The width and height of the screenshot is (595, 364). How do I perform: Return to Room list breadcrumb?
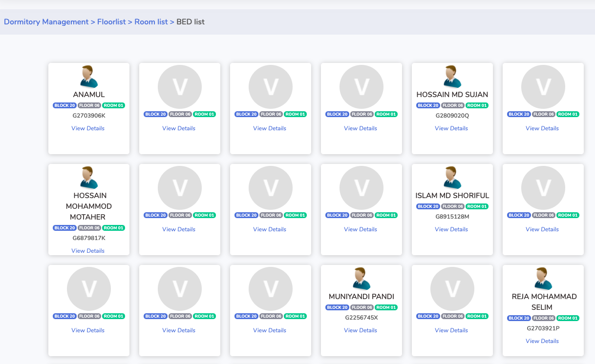coord(151,22)
